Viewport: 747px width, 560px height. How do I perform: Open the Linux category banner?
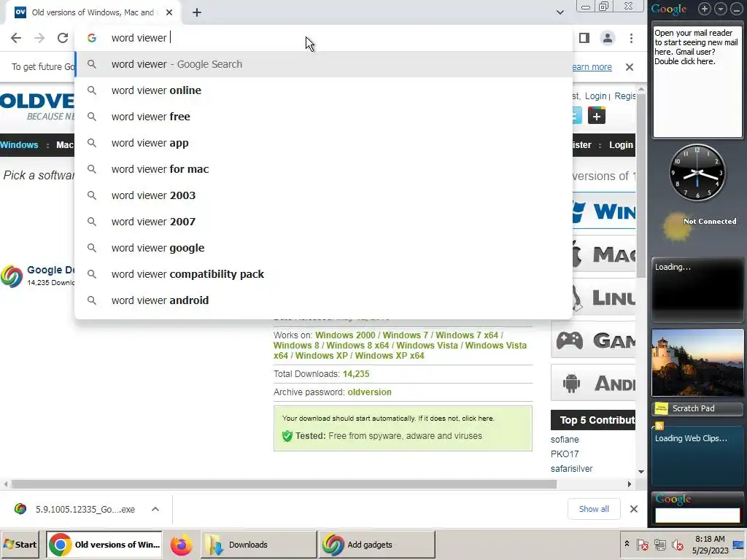[603, 297]
